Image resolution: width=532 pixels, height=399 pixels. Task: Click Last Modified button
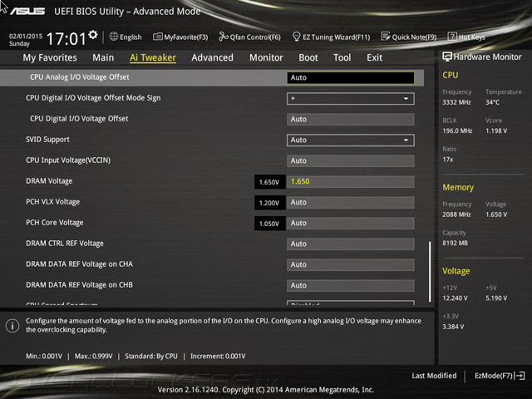(x=434, y=376)
